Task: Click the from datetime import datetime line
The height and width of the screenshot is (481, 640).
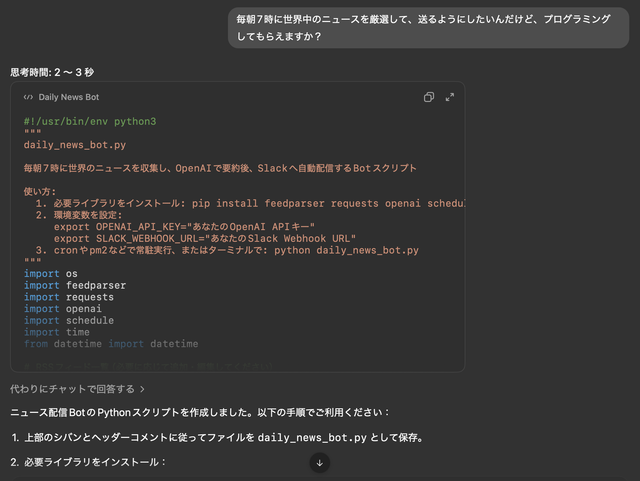Action: 111,343
